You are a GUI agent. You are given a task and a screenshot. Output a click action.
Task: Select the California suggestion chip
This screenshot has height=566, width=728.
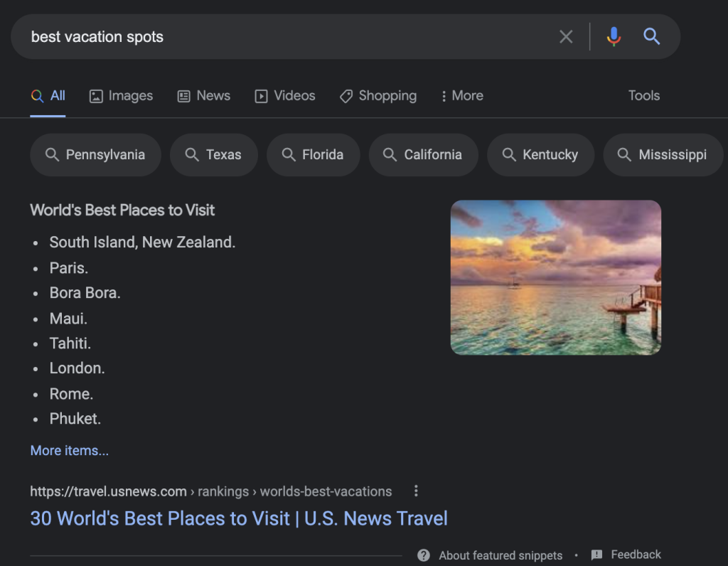(423, 155)
